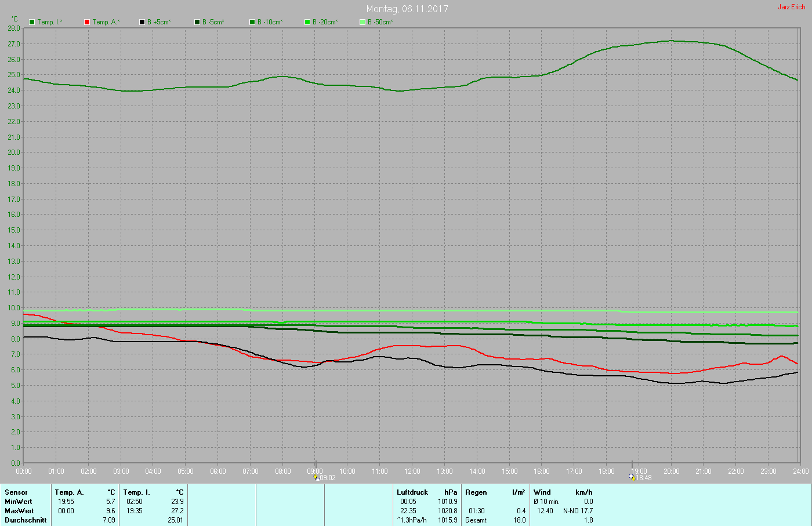Click the Temp. A. minimum time '19:55'
The height and width of the screenshot is (526, 812).
point(66,502)
